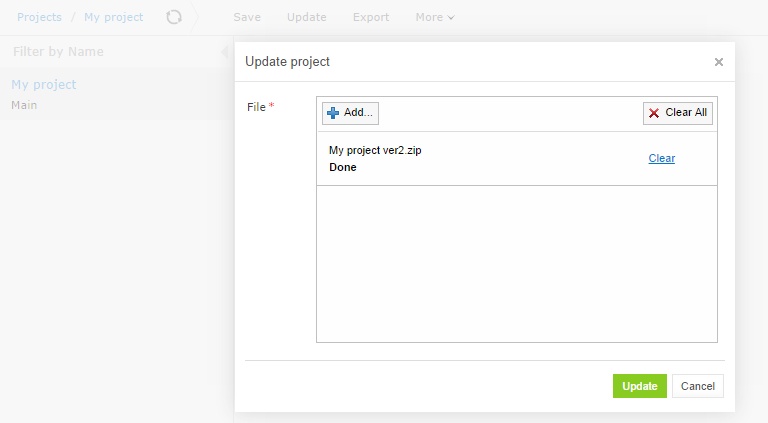Open My project breadcrumb link
Image resolution: width=768 pixels, height=423 pixels.
tap(114, 17)
